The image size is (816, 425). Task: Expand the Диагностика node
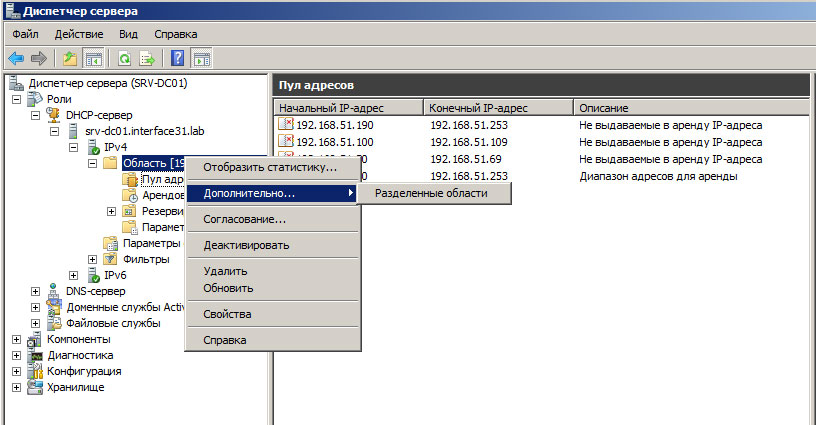[x=17, y=355]
